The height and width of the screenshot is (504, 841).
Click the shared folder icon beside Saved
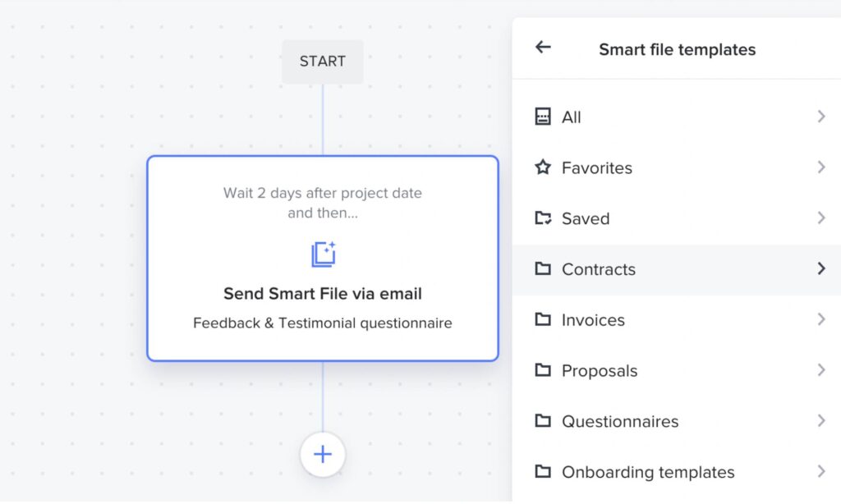click(x=543, y=218)
